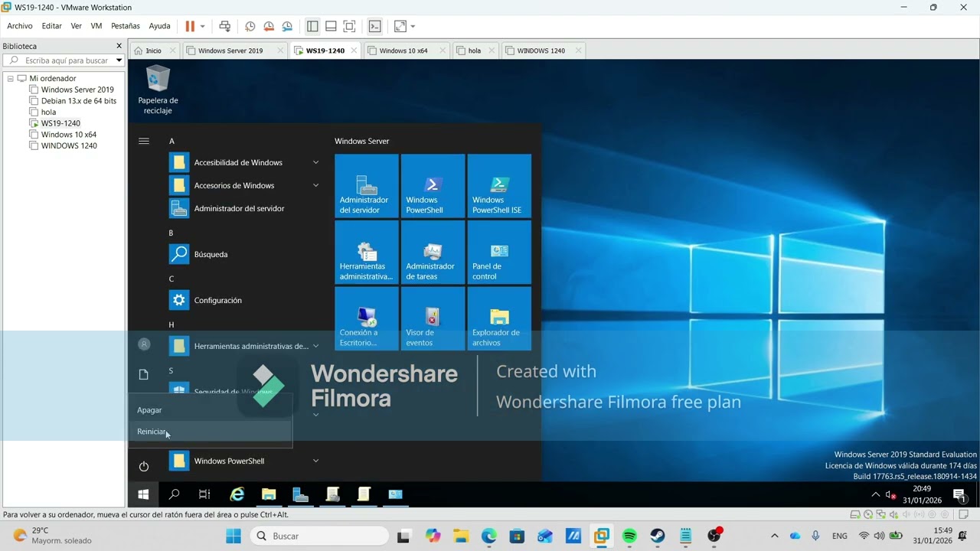
Task: Click the Suspend VM pause icon
Action: [190, 26]
